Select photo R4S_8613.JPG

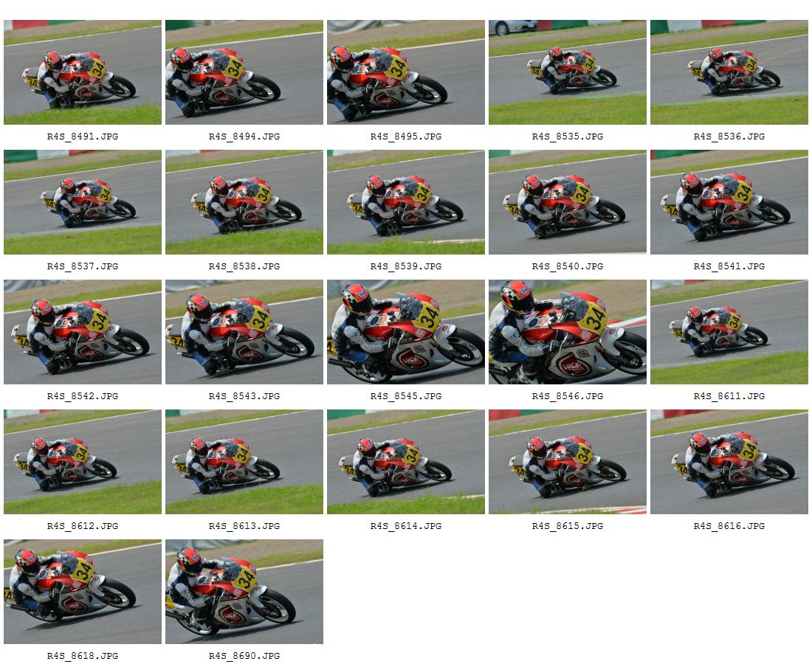(244, 462)
